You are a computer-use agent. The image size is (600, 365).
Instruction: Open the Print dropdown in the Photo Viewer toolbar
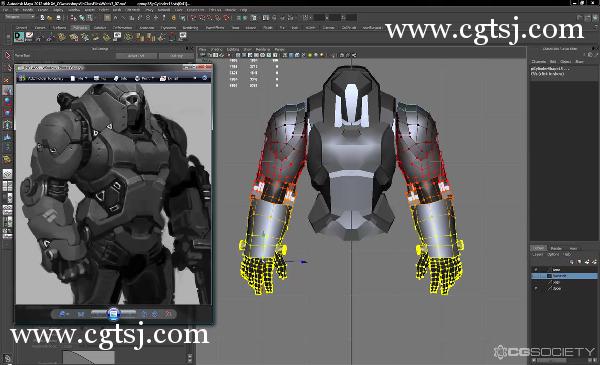(145, 78)
